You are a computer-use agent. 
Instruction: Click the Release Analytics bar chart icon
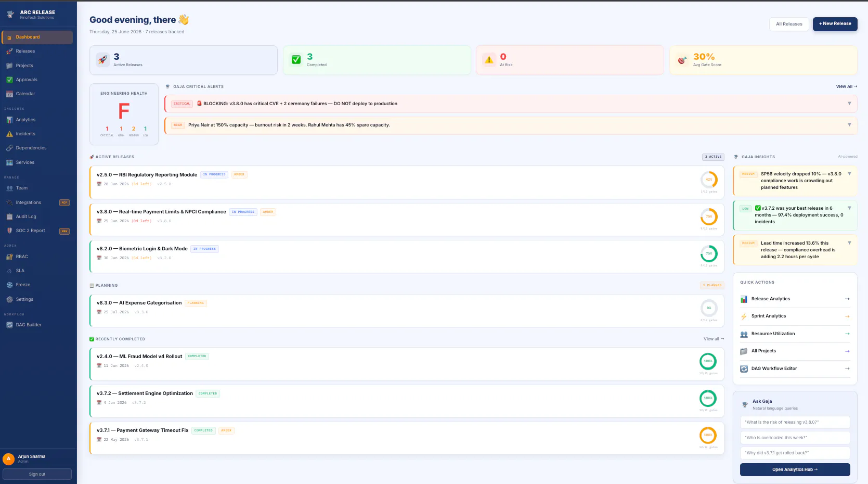pos(744,299)
